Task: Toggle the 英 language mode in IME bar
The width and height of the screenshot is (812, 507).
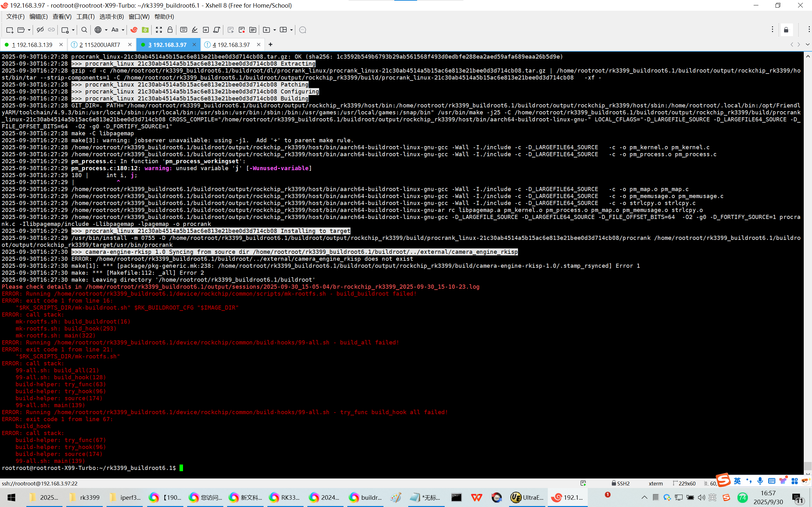Action: [737, 481]
